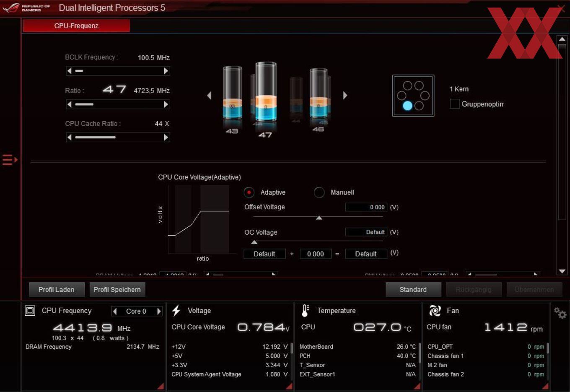The width and height of the screenshot is (570, 392).
Task: Reset values with the Standard button
Action: [x=413, y=290]
